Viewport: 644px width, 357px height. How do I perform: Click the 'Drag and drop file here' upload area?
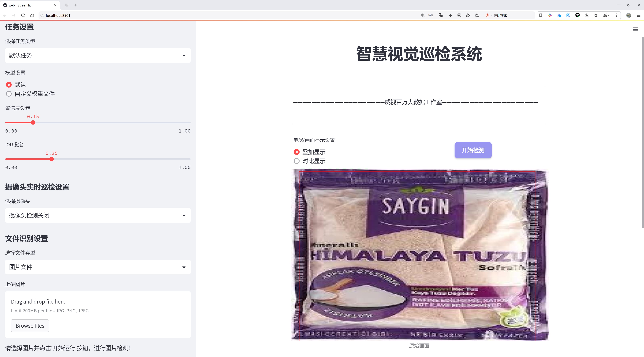coord(98,315)
